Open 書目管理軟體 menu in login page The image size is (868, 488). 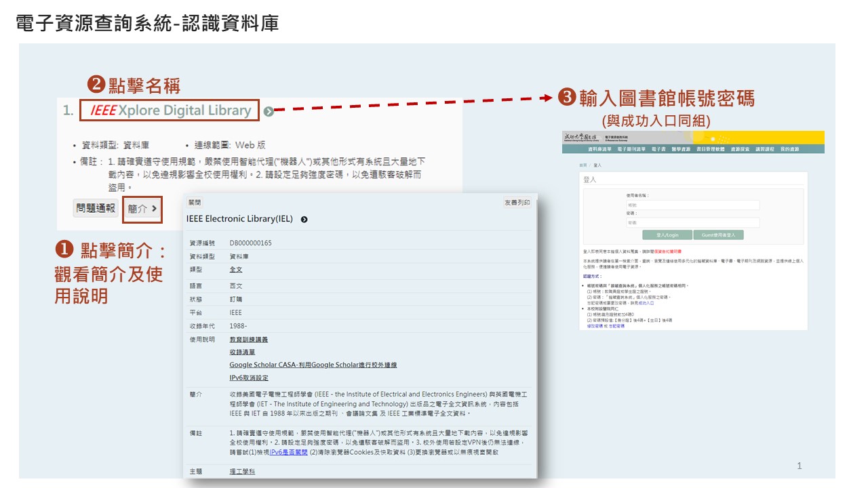(x=711, y=149)
